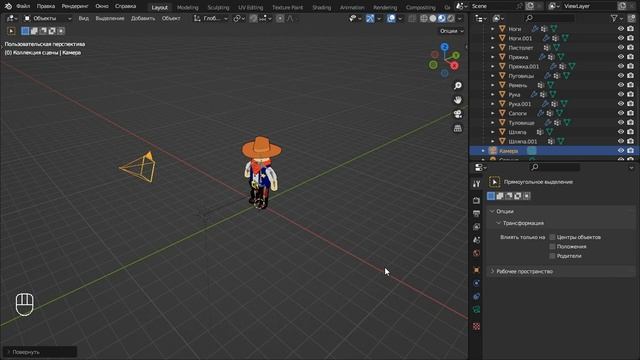
Task: Expand the Ноги object in outliner
Action: coord(492,29)
